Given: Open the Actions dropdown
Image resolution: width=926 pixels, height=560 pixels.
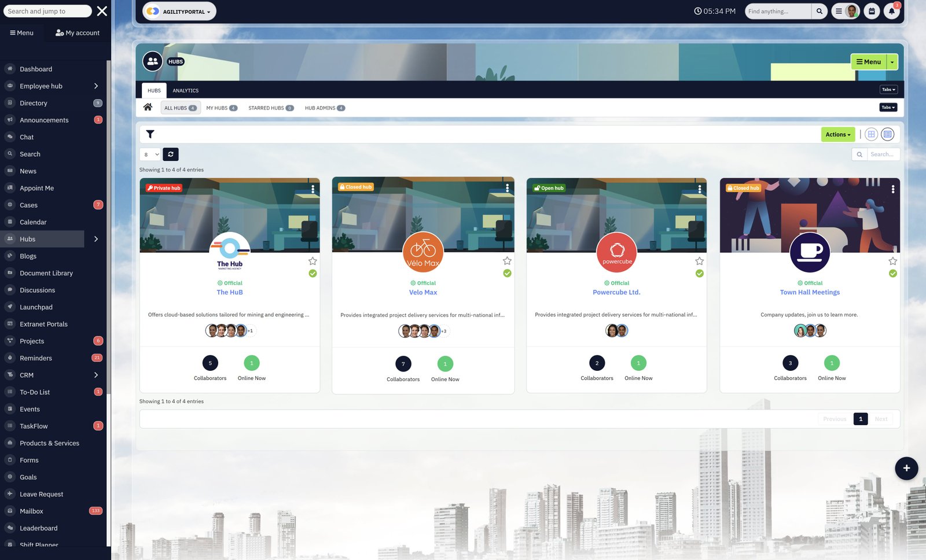Looking at the screenshot, I should coord(837,134).
